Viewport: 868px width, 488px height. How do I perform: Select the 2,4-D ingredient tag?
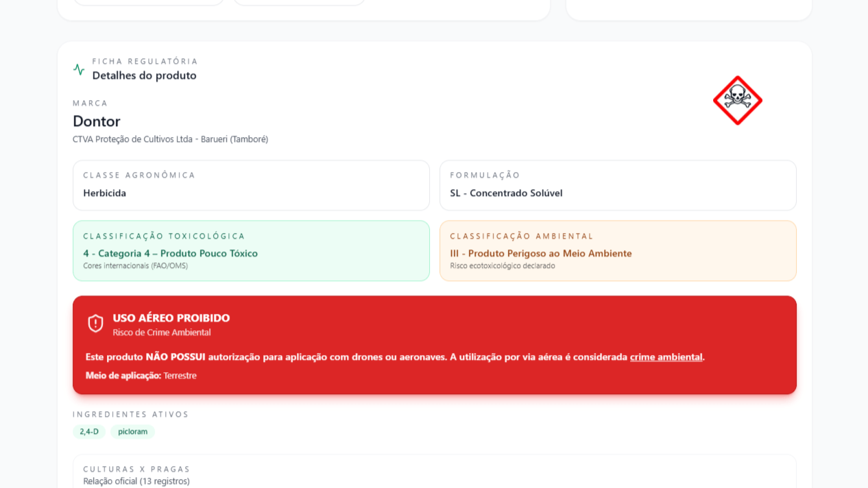89,432
